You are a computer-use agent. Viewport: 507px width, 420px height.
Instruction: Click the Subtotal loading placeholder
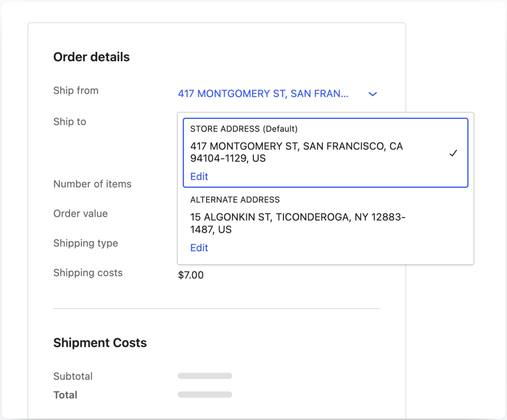pos(205,376)
